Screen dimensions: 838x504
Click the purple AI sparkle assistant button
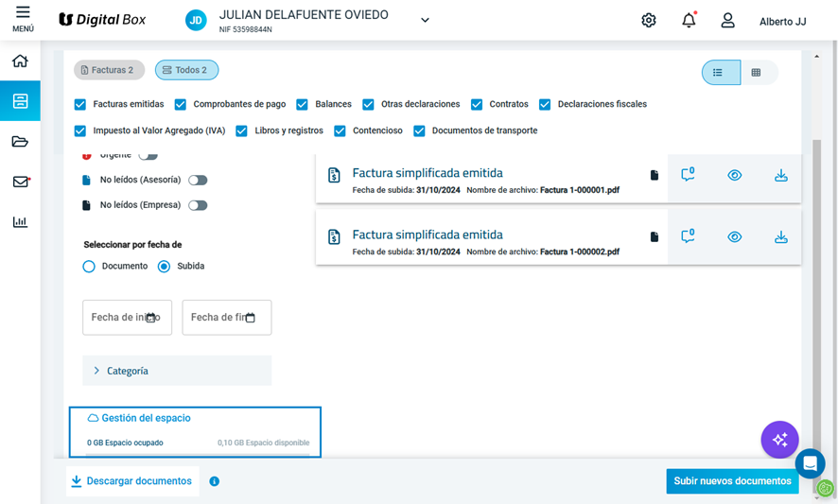779,440
